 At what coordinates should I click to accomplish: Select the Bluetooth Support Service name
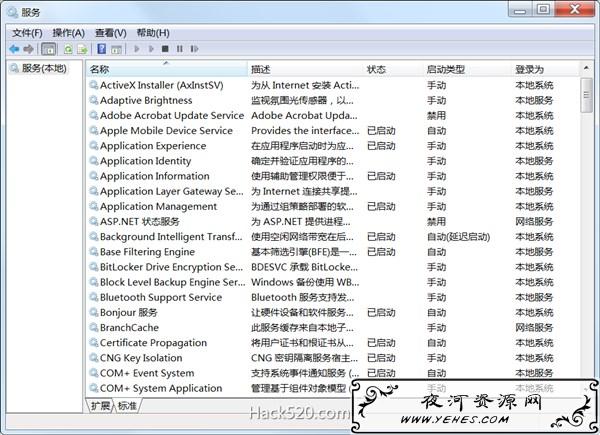[x=161, y=297]
